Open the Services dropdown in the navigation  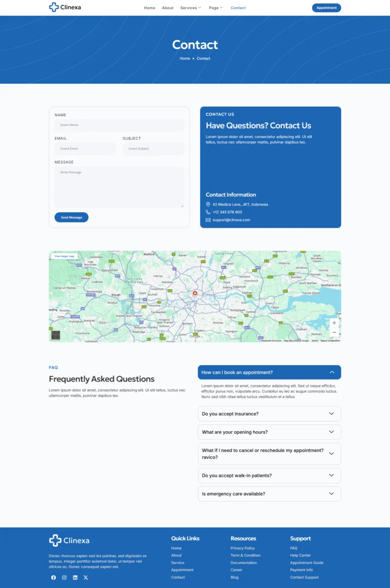click(190, 8)
